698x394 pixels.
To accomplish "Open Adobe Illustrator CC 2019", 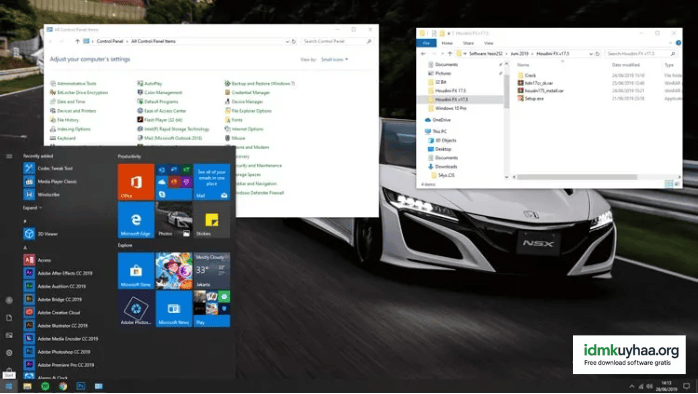I will click(56, 326).
